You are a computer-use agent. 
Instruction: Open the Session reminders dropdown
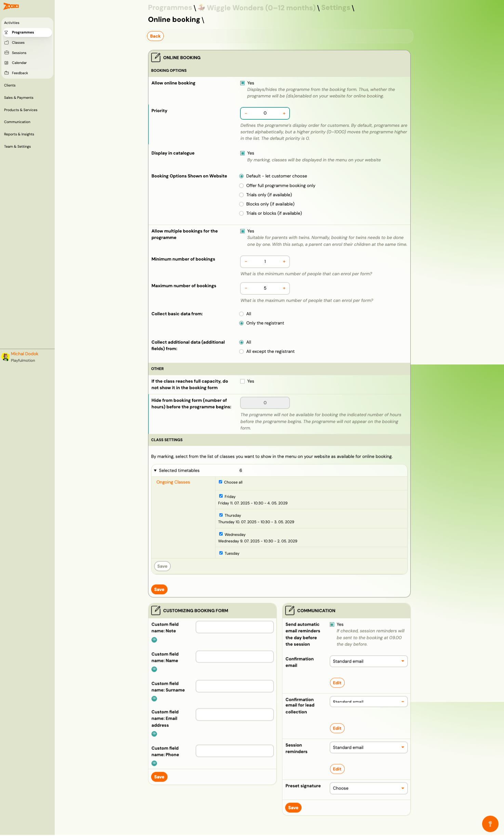click(369, 747)
